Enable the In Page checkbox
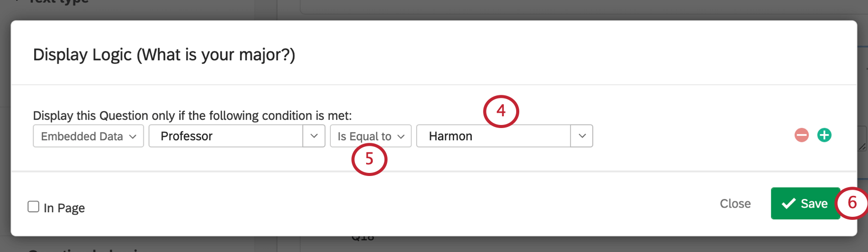The image size is (868, 252). coord(33,207)
